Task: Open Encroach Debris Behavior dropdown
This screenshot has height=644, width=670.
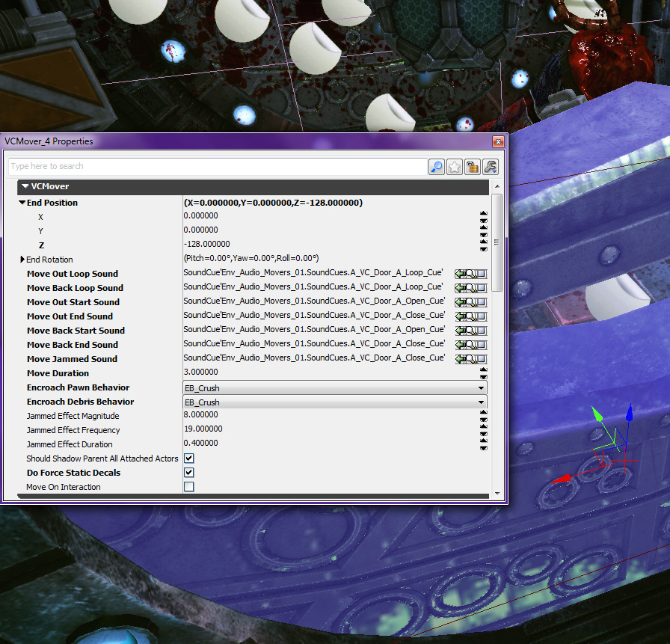Action: [x=335, y=402]
